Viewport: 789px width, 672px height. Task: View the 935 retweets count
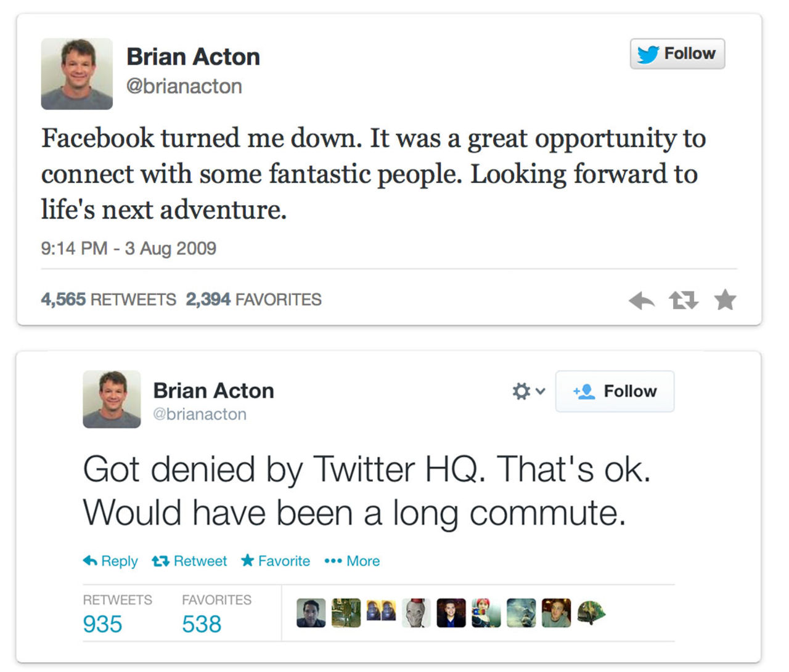click(103, 624)
